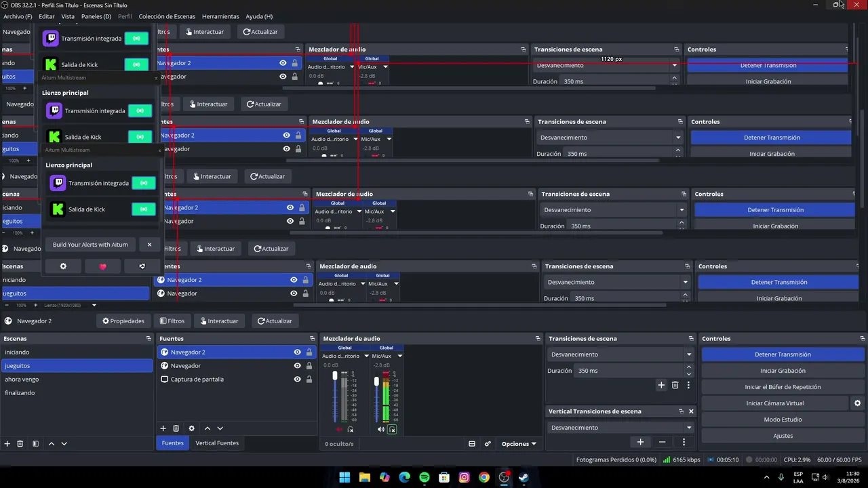Remove selected source with trash icon
Image resolution: width=868 pixels, height=488 pixels.
coord(176,428)
